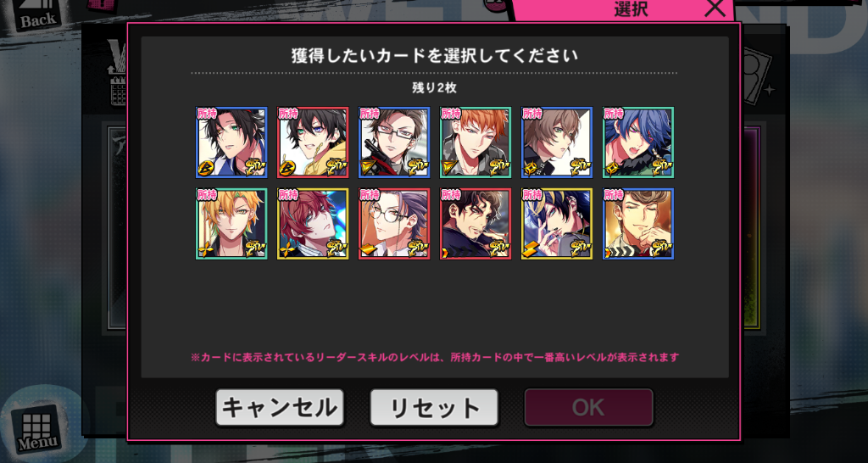Choose the light-brown-haired character card

coord(557,142)
